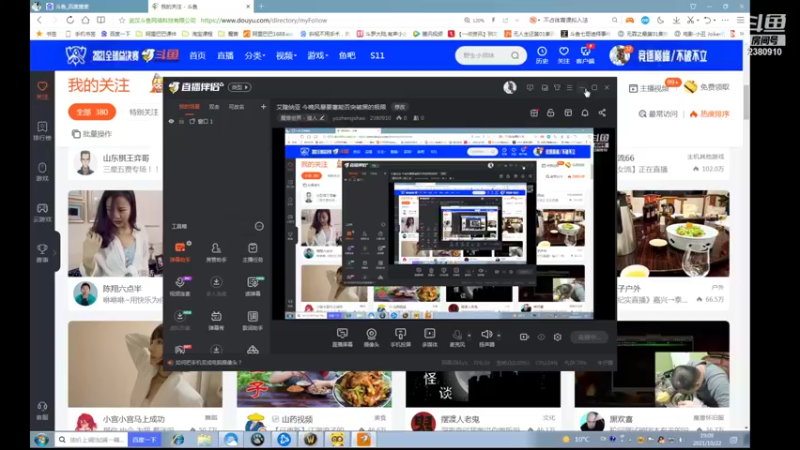Click the user avatar in the companion title bar
The width and height of the screenshot is (800, 450).
coord(510,87)
